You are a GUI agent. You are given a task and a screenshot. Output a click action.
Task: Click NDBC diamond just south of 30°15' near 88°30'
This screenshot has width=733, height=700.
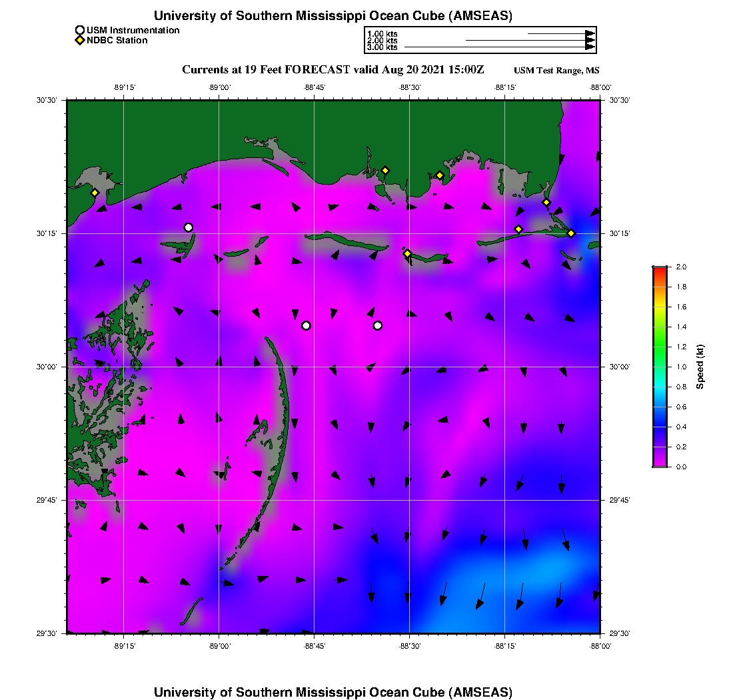pyautogui.click(x=407, y=253)
